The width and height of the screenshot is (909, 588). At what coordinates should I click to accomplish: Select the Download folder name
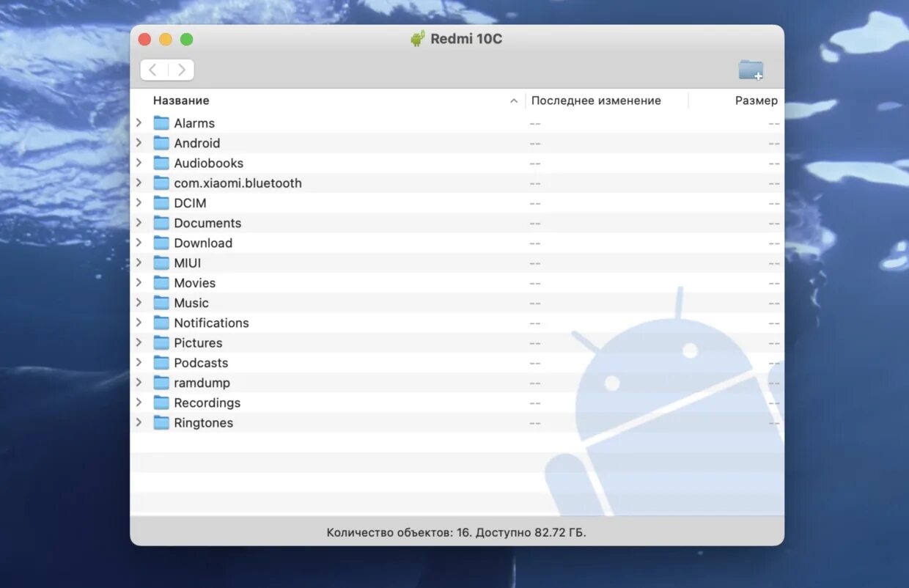click(203, 243)
